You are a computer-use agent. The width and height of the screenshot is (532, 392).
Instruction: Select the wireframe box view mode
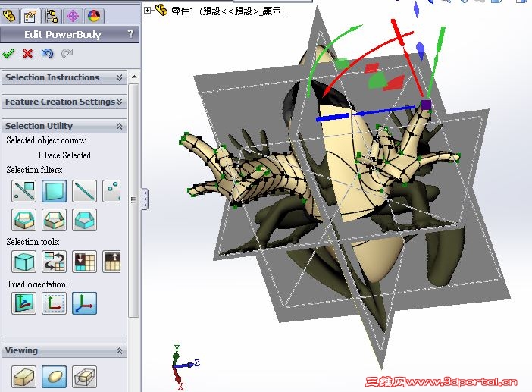[84, 377]
